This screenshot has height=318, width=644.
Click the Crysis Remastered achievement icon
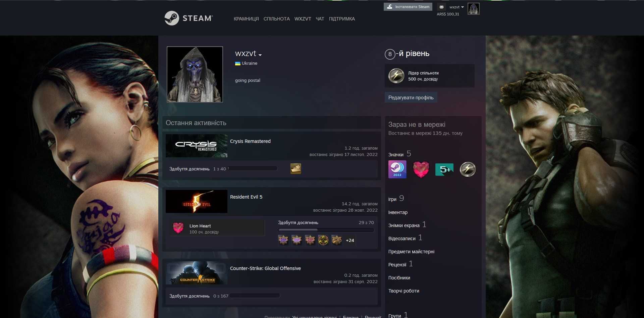click(x=296, y=168)
